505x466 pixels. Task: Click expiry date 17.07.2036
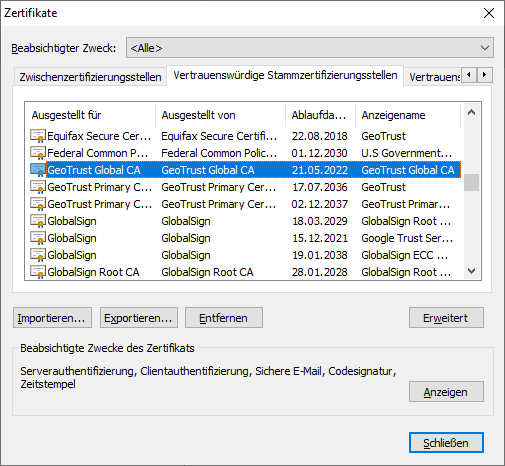click(319, 187)
